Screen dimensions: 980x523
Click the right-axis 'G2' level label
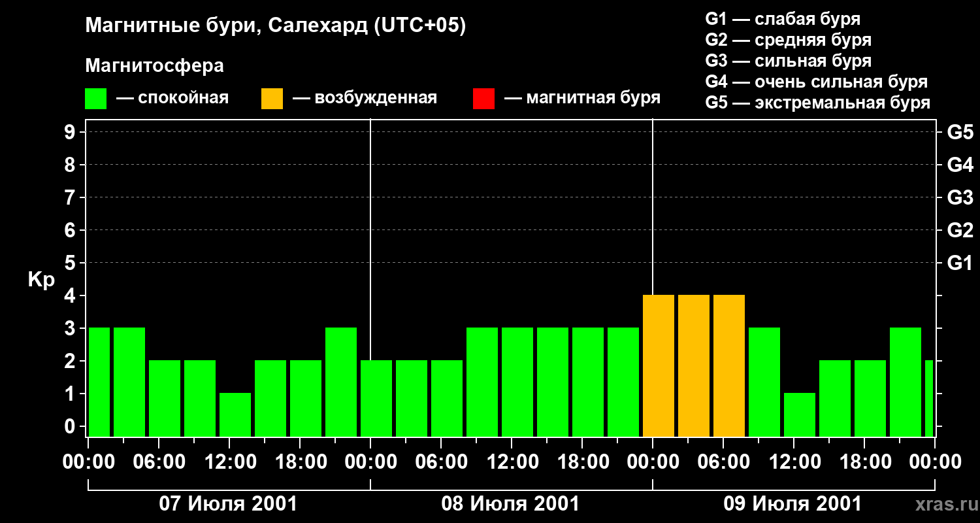960,230
